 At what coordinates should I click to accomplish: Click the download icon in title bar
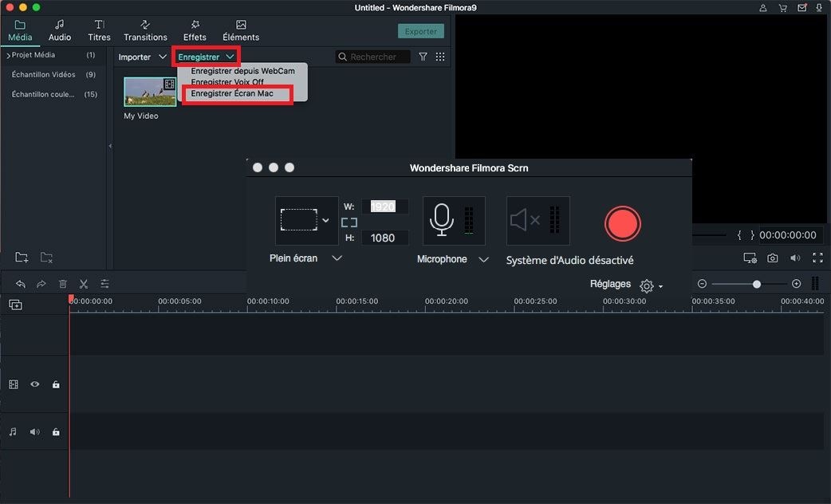click(819, 8)
